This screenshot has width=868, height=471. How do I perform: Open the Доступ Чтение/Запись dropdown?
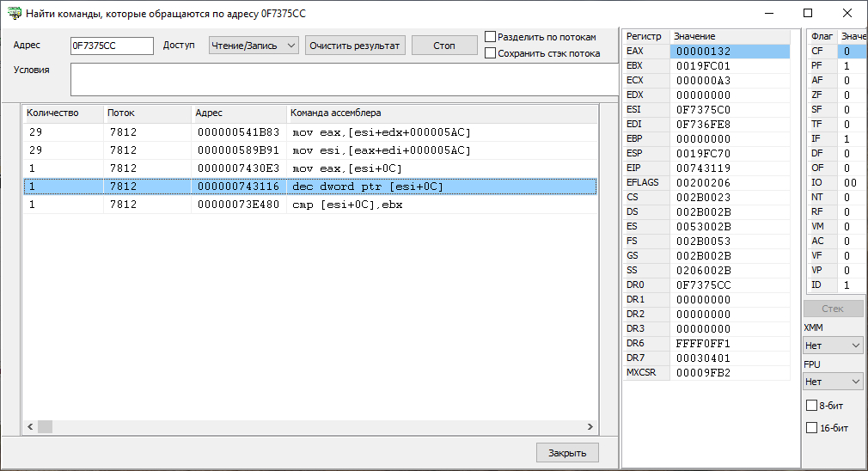(x=254, y=46)
